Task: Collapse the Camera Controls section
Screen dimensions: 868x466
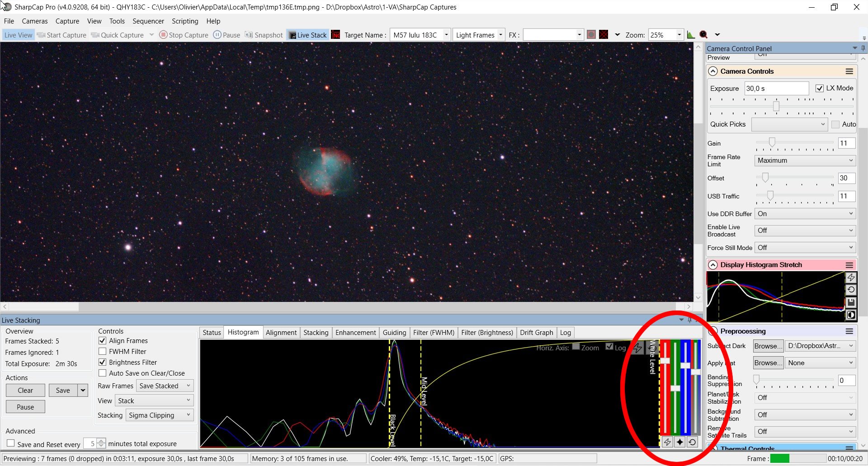Action: 713,71
